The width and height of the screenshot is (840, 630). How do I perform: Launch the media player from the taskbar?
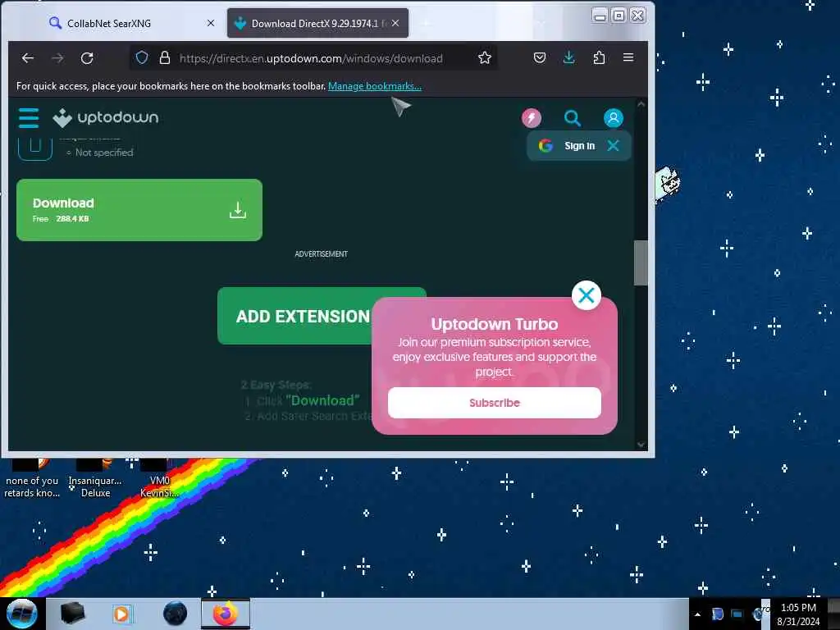121,614
